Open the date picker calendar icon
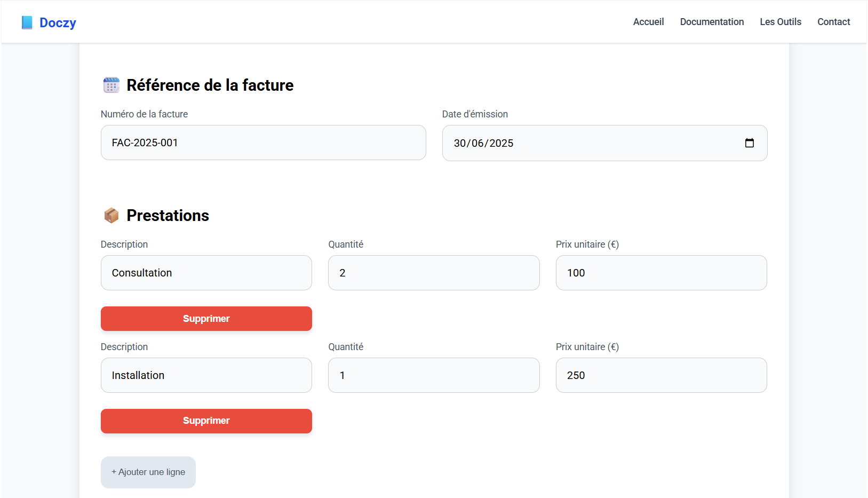Screen dimensions: 868x498 [749, 143]
